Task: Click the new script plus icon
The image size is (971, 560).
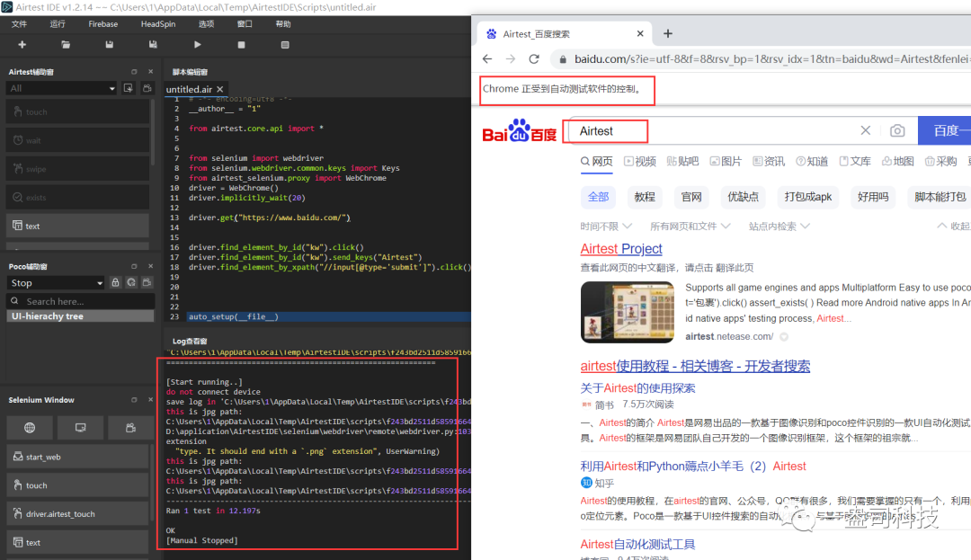Action: tap(22, 45)
